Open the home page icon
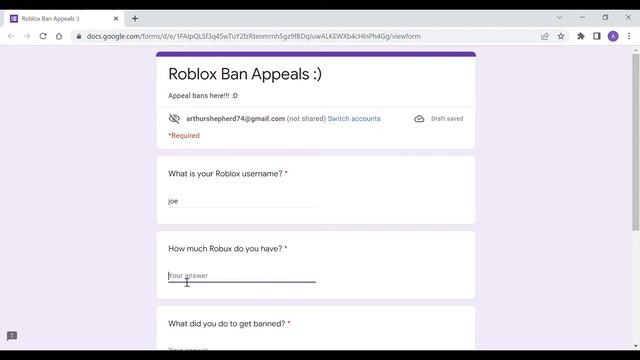This screenshot has height=360, width=640. pos(59,36)
